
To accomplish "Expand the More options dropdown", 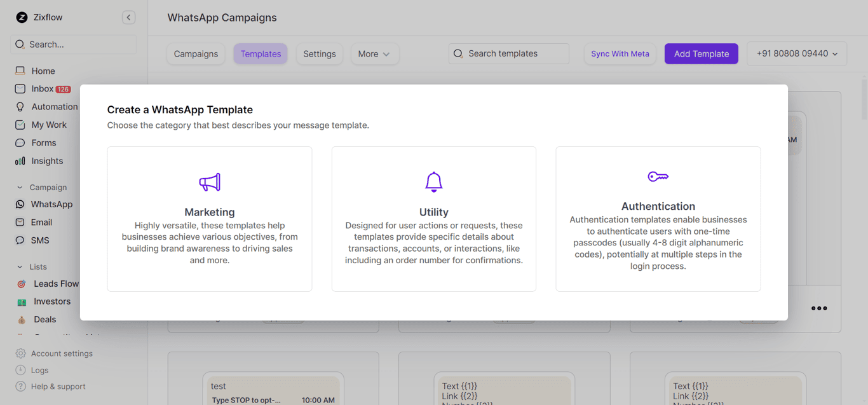I will point(375,54).
